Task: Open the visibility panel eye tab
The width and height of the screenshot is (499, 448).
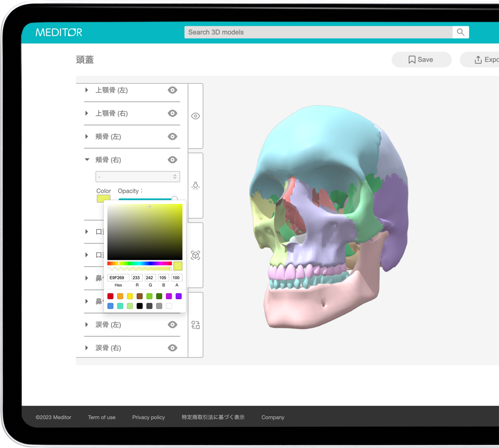Action: [x=195, y=116]
